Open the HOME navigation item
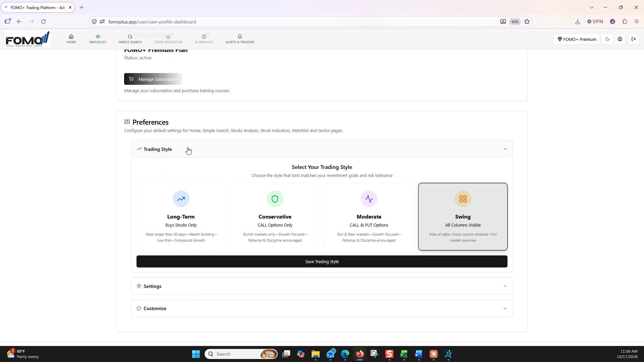The height and width of the screenshot is (362, 644). coord(71,39)
